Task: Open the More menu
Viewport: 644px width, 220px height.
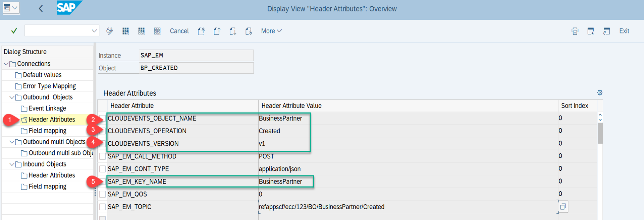Action: click(271, 31)
